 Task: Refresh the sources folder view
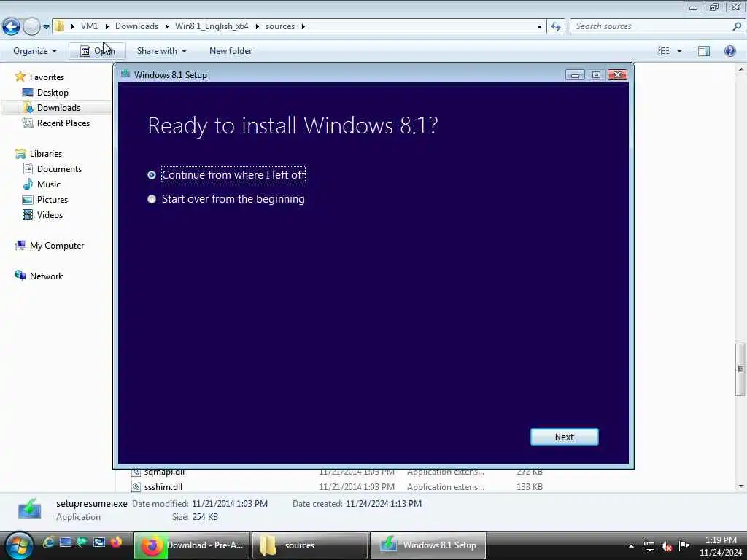(555, 26)
